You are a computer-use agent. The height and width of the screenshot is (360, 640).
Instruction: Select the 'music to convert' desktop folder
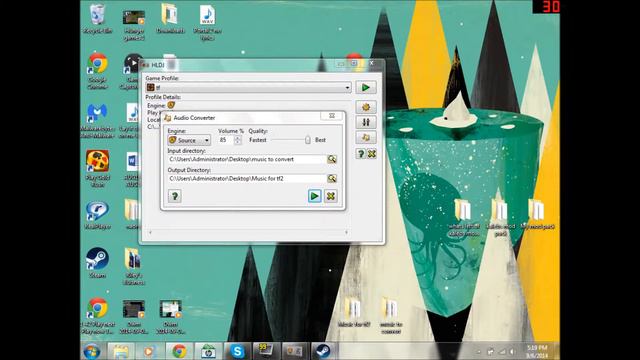(391, 316)
